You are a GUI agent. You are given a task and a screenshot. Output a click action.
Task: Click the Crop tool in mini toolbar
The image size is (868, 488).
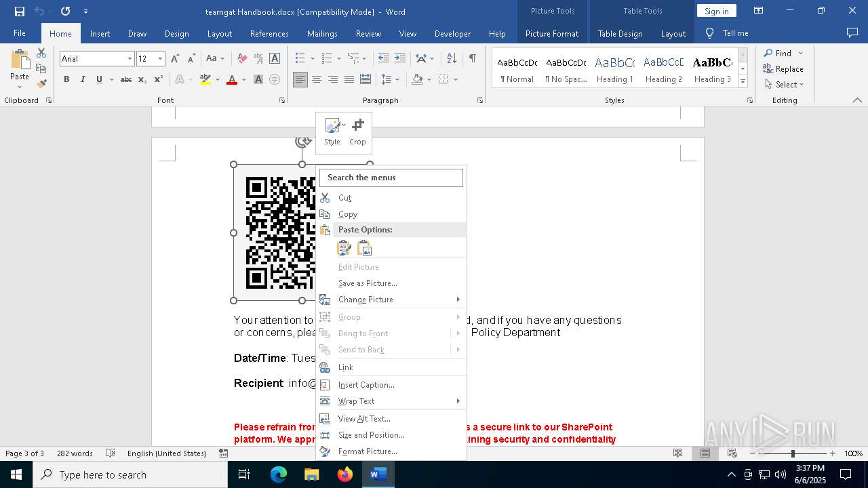(x=357, y=131)
